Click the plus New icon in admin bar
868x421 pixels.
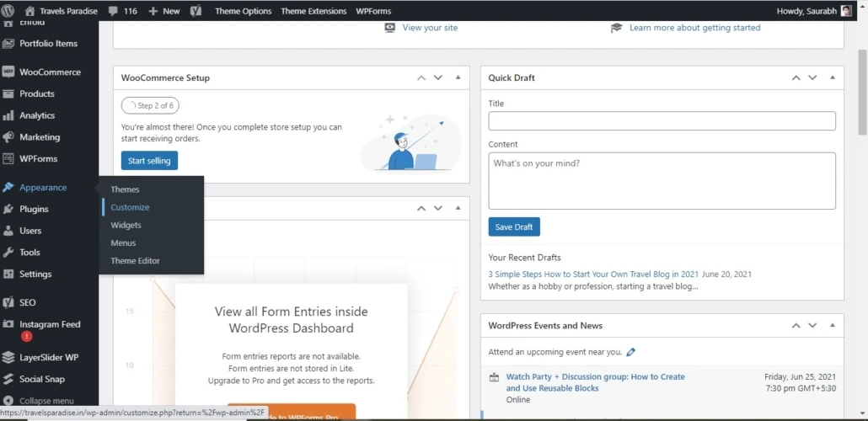(x=153, y=11)
